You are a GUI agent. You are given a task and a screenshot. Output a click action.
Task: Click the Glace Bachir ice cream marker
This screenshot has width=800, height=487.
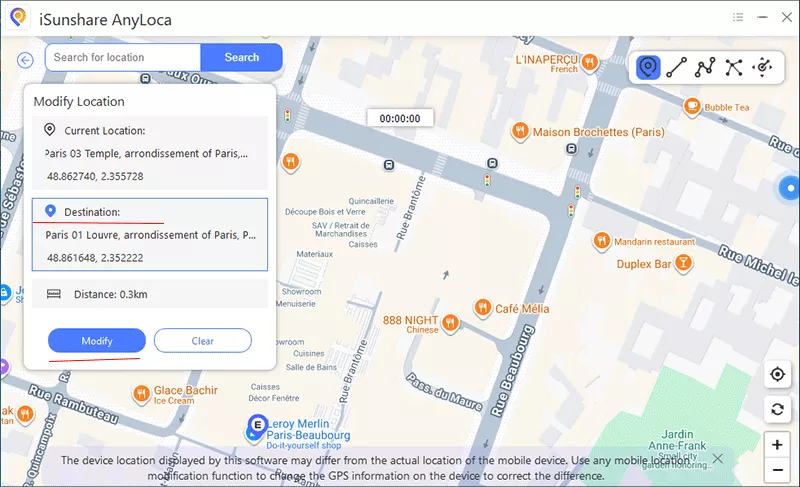coord(141,394)
